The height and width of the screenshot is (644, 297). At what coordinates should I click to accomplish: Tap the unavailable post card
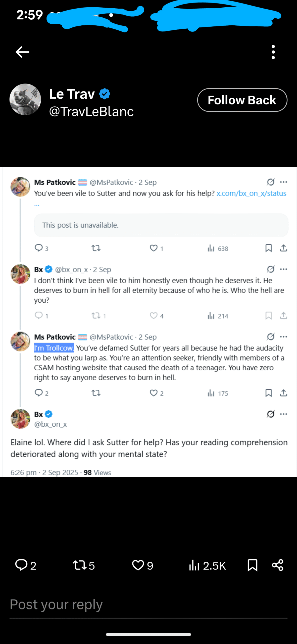(161, 225)
